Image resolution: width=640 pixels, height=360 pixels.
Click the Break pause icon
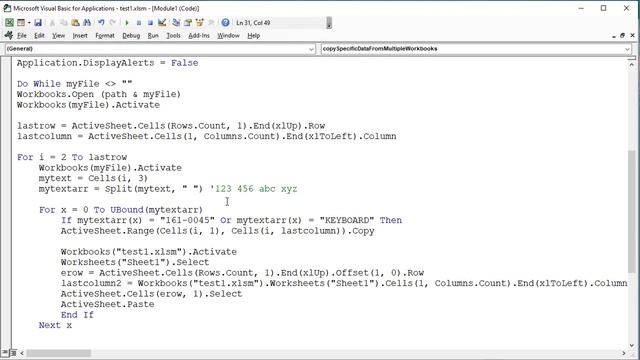139,23
